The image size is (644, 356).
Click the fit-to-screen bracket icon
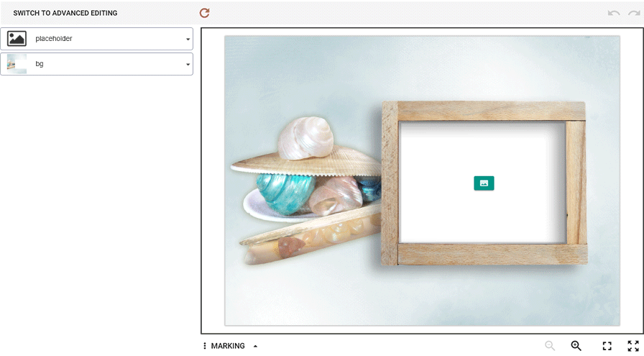click(x=607, y=346)
